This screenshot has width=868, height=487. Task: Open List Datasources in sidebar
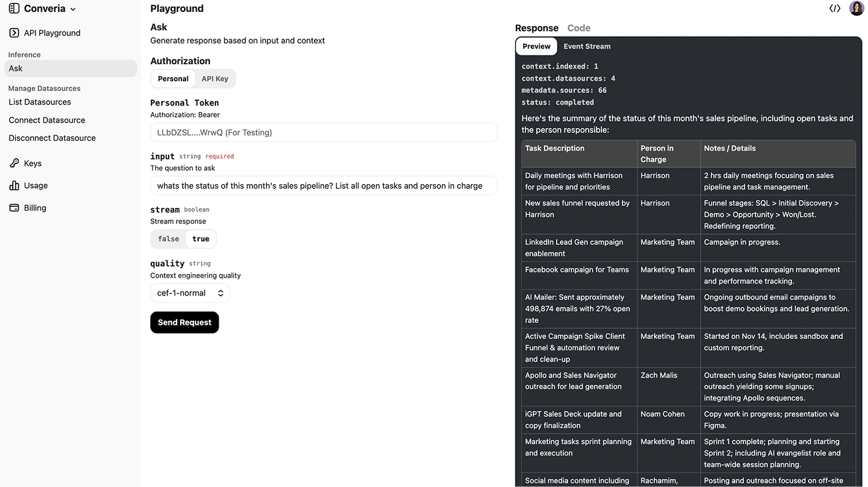[40, 102]
